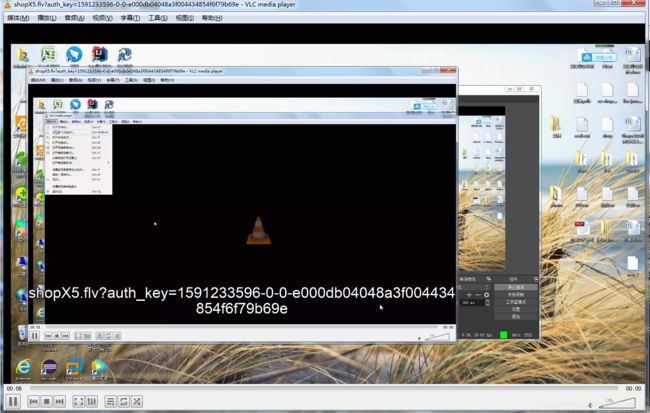Viewport: 650px width, 413px height.
Task: Click the orange VLC cone in the video
Action: 258,230
